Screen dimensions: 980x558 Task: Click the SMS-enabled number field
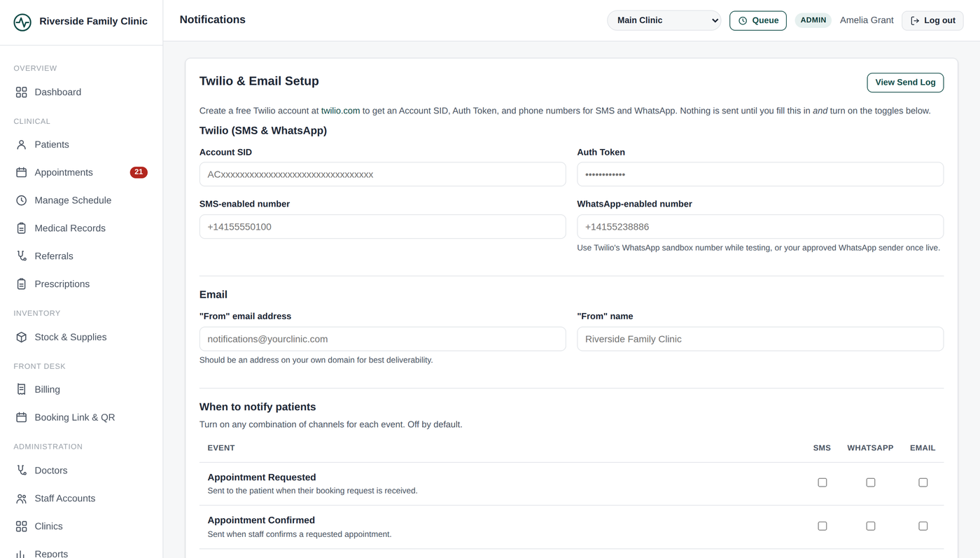point(382,227)
